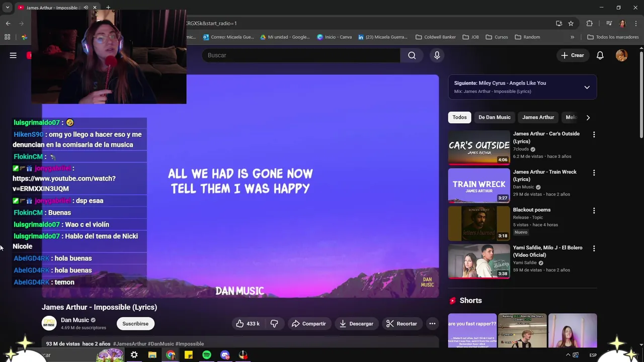Open the Chrome apps grid shortcut
The image size is (644, 362).
(7, 37)
